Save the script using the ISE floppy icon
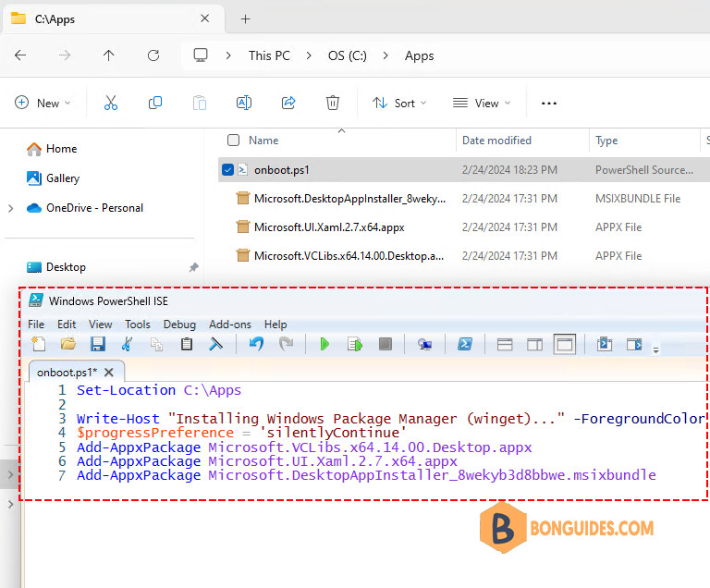Viewport: 710px width, 588px height. 98,344
